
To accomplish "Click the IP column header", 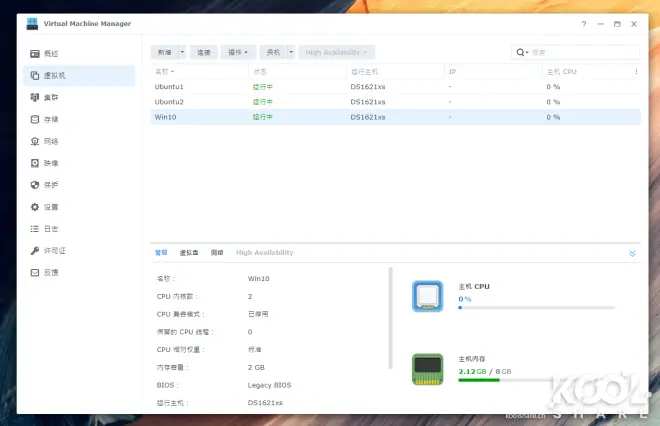I will 493,72.
